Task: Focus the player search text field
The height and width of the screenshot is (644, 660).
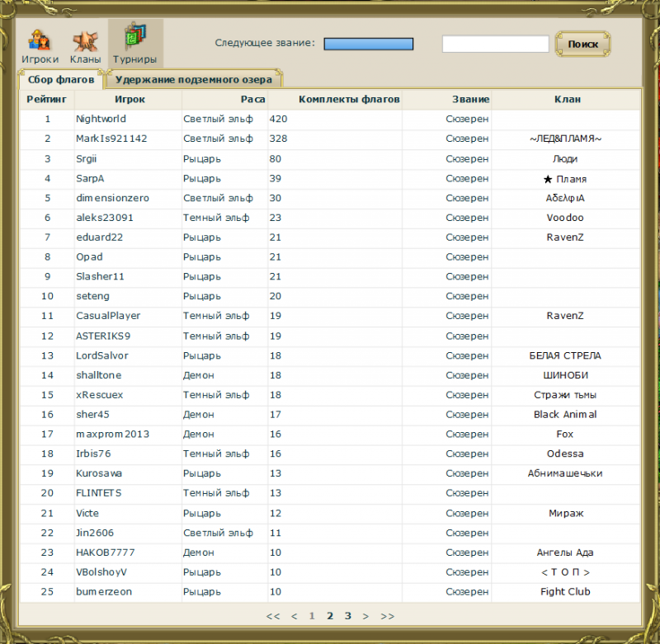Action: (495, 44)
